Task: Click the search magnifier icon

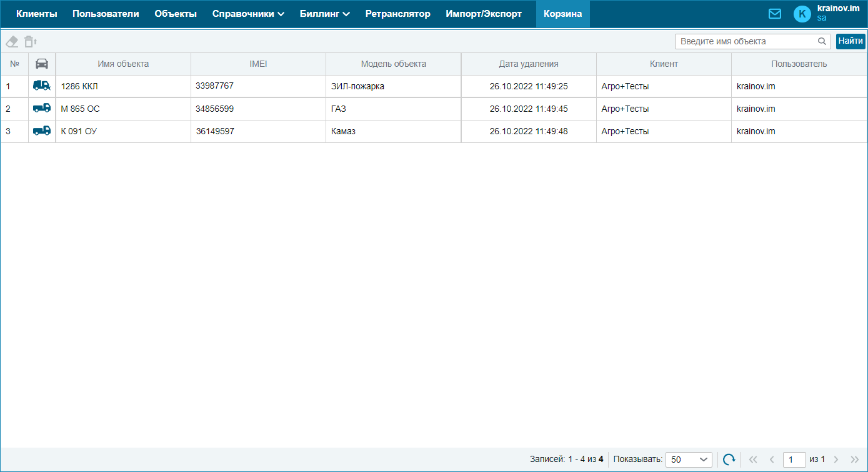Action: pos(822,41)
